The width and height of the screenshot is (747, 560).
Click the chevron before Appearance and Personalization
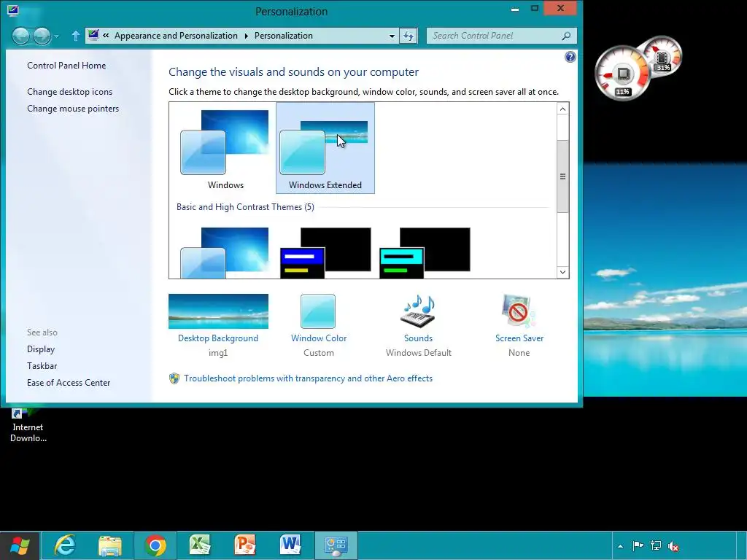[x=106, y=35]
